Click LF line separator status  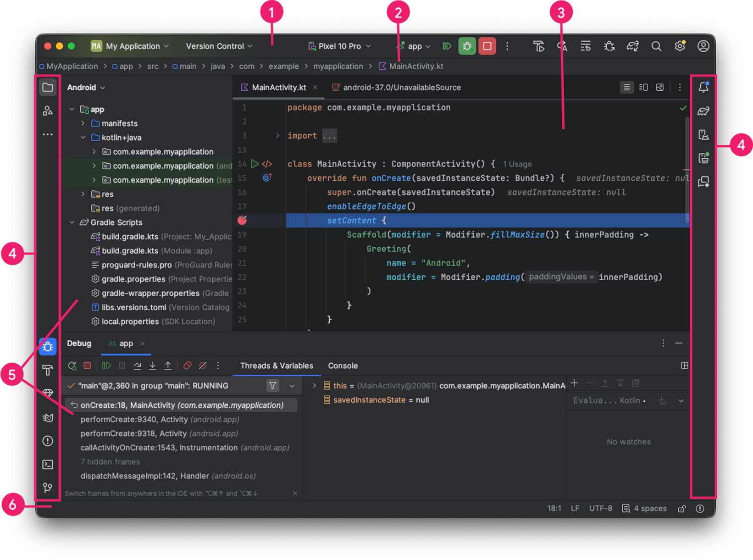[x=575, y=509]
